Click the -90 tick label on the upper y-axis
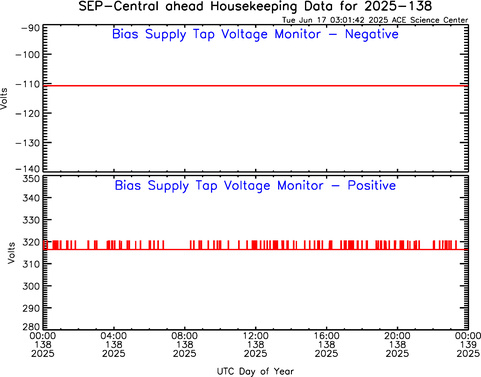 [31, 28]
